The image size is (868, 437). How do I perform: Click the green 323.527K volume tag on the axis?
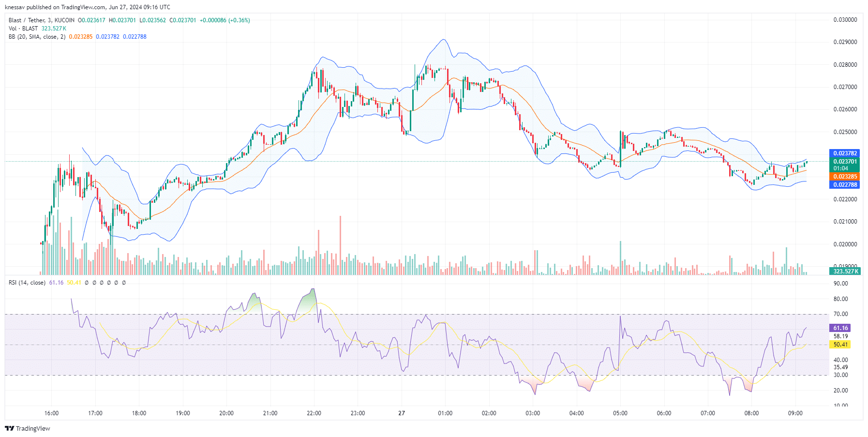[844, 271]
